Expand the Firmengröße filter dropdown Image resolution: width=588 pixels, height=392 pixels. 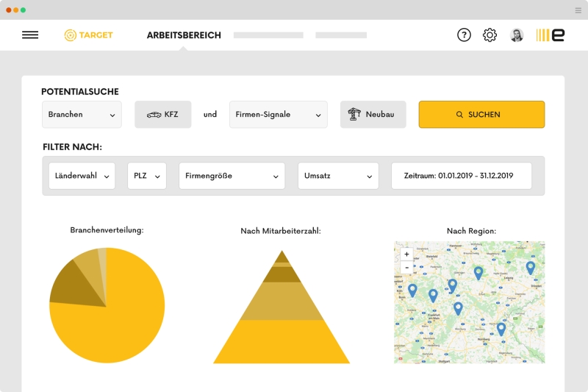tap(232, 177)
